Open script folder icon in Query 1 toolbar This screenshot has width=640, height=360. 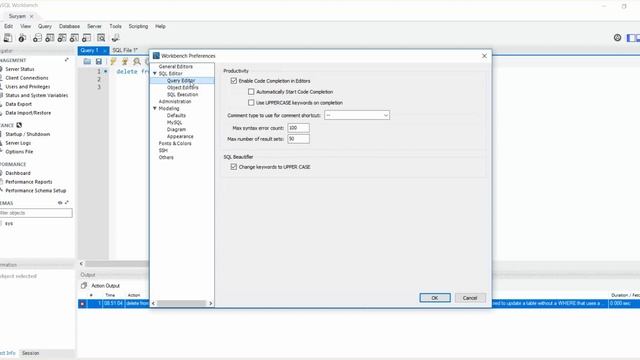click(x=87, y=61)
